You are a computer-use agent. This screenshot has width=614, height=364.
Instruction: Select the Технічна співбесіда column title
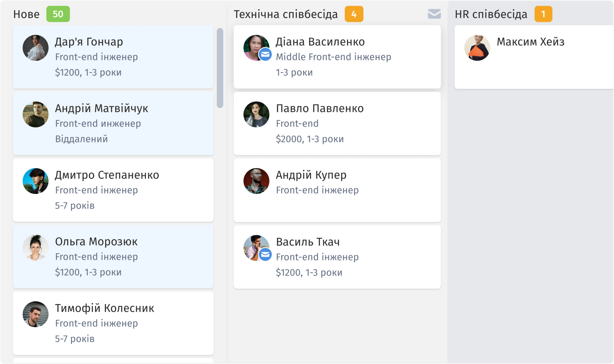[x=285, y=14]
